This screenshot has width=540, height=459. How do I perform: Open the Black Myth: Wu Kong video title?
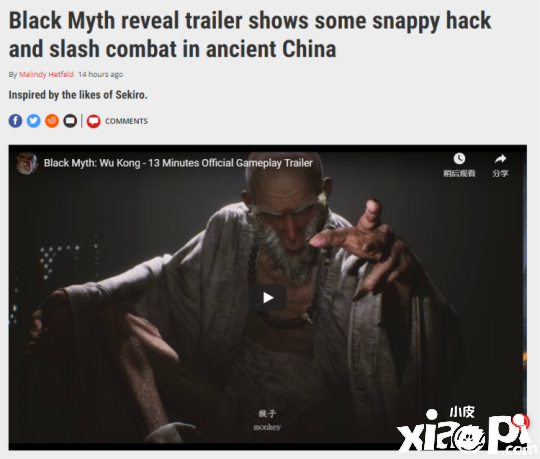point(178,163)
